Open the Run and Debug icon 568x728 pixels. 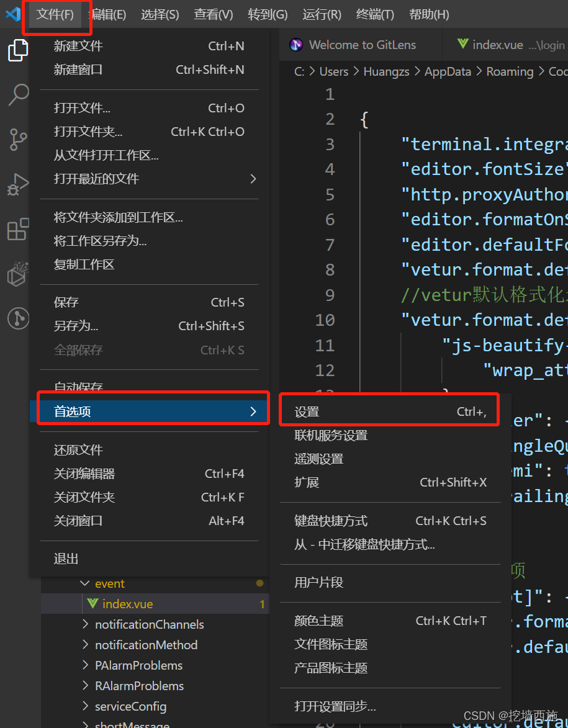pyautogui.click(x=18, y=184)
